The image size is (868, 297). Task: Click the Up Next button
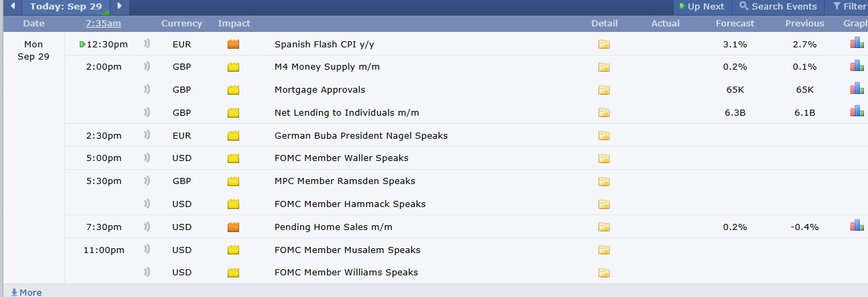tap(702, 6)
